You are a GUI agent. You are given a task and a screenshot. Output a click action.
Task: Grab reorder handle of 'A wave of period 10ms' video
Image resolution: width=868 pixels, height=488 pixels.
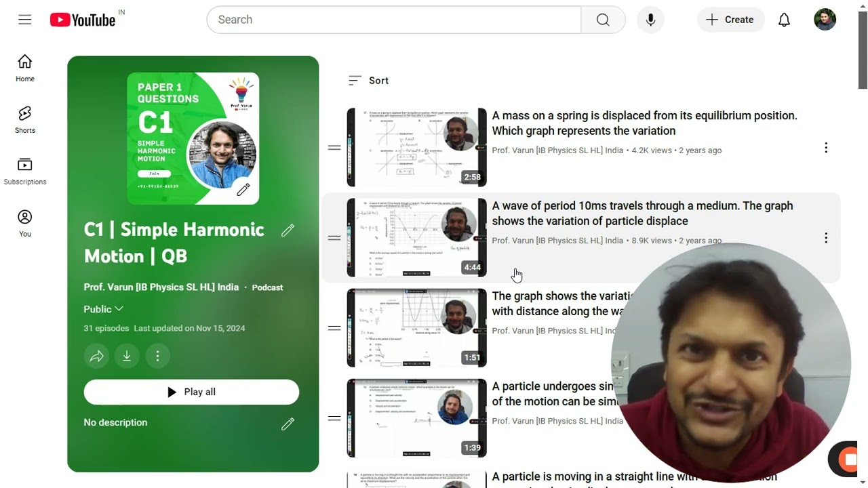[x=334, y=238]
